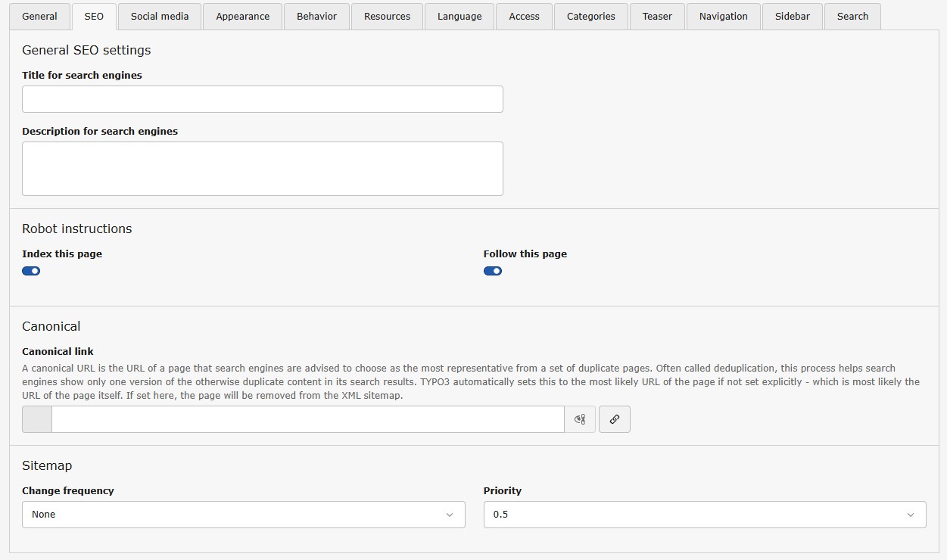The width and height of the screenshot is (947, 560).
Task: Open the Sidebar tab
Action: point(792,17)
